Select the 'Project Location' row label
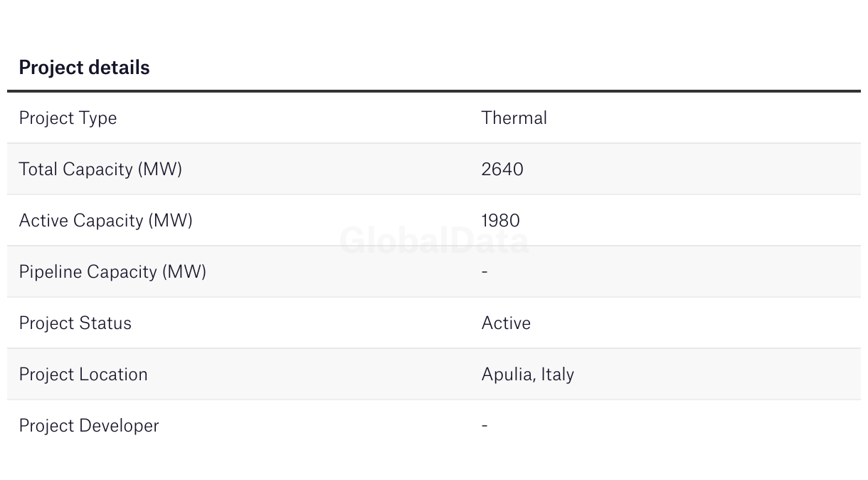The width and height of the screenshot is (868, 480). click(83, 375)
